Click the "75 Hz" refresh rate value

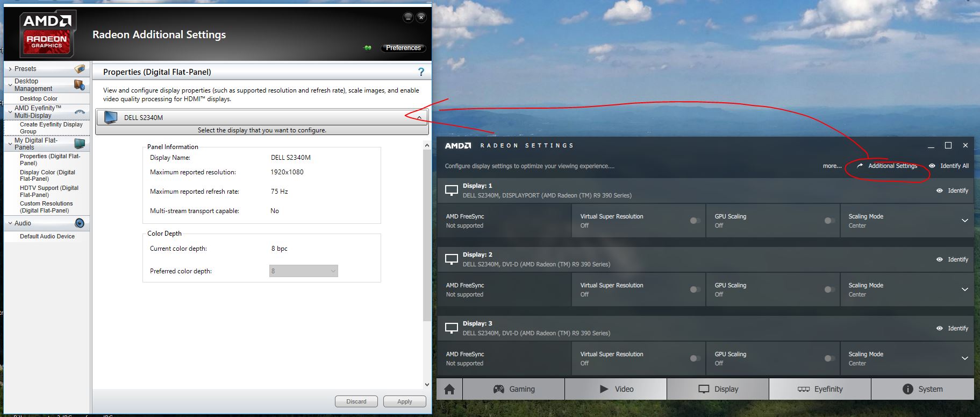280,192
